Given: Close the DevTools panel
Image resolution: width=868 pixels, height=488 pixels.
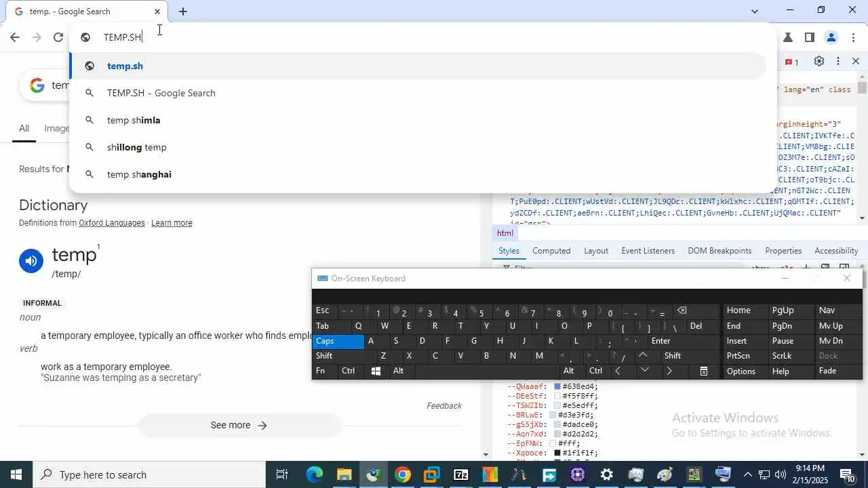Looking at the screenshot, I should [855, 61].
